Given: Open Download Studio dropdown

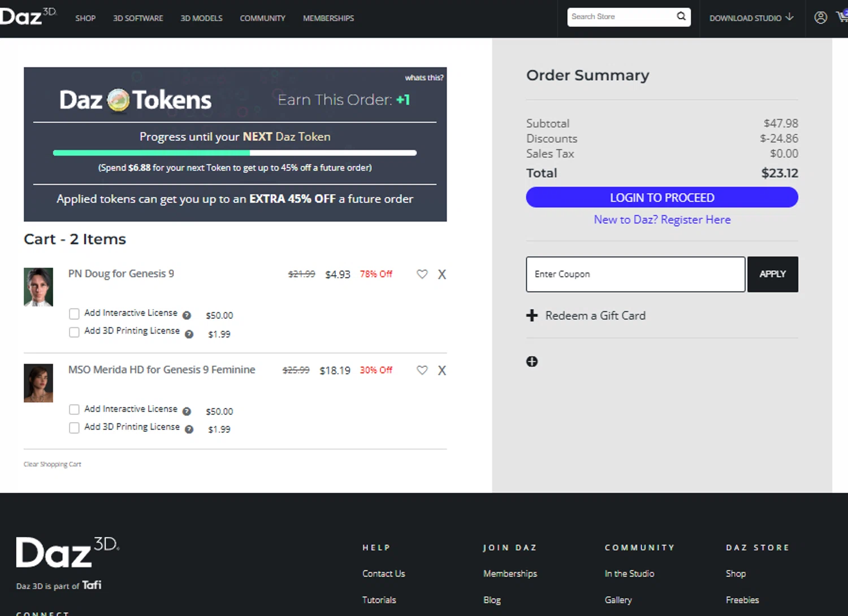Looking at the screenshot, I should (x=751, y=18).
